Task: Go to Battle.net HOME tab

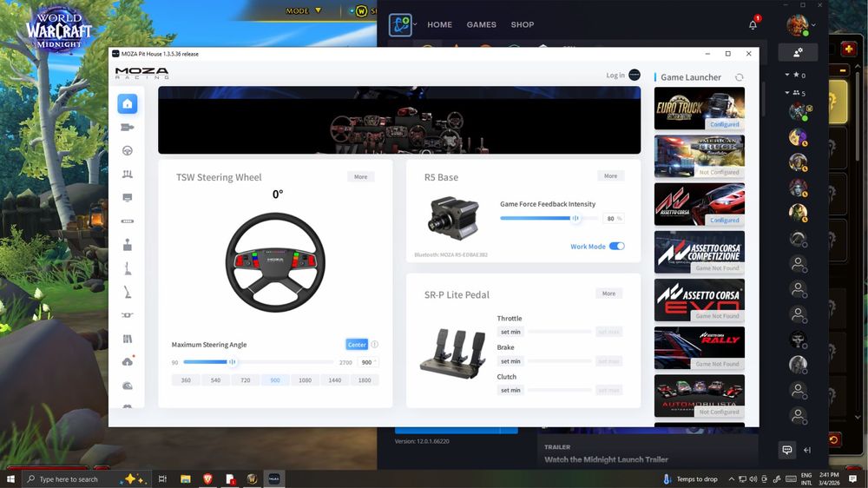Action: pyautogui.click(x=439, y=25)
